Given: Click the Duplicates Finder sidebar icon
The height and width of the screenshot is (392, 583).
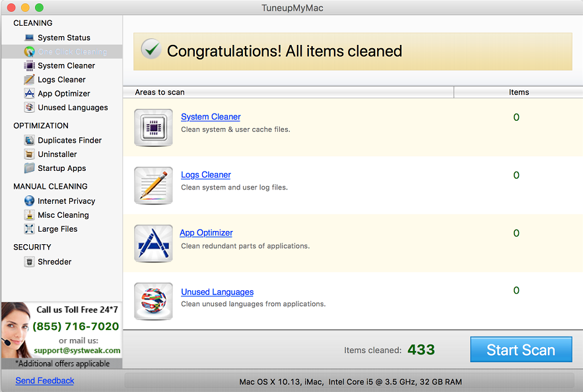Looking at the screenshot, I should pos(29,140).
